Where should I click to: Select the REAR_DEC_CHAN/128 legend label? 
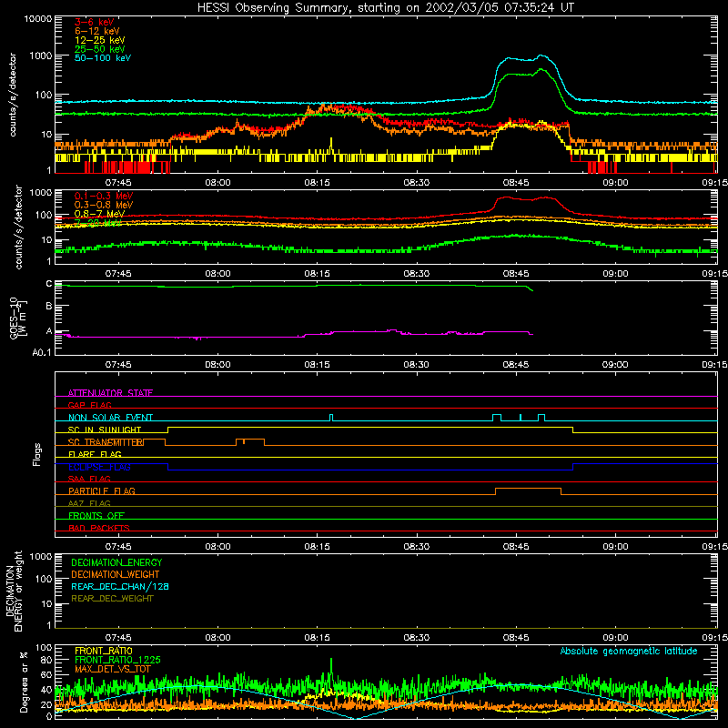tap(120, 586)
